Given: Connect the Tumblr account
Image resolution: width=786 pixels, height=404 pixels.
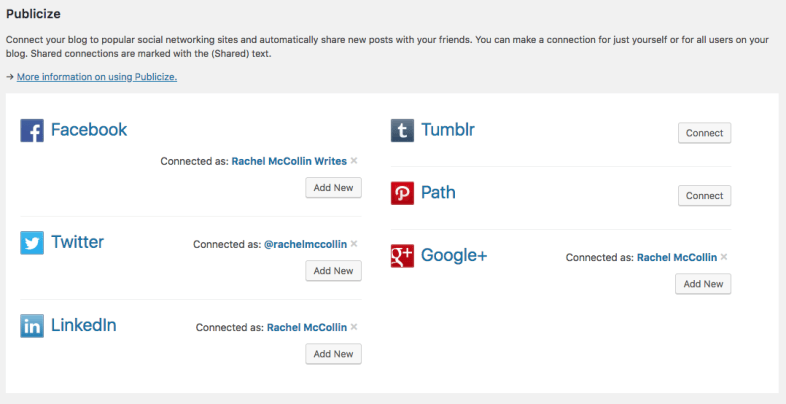Looking at the screenshot, I should [705, 133].
